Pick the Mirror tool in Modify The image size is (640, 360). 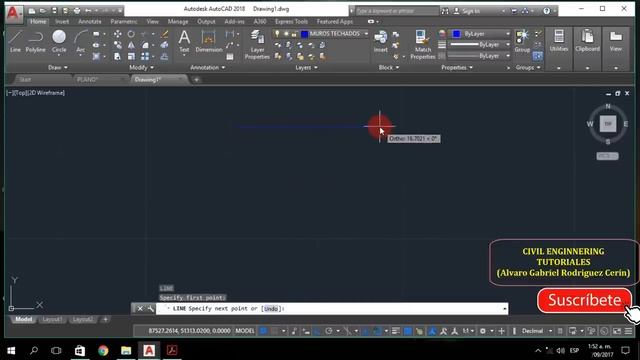tap(131, 45)
